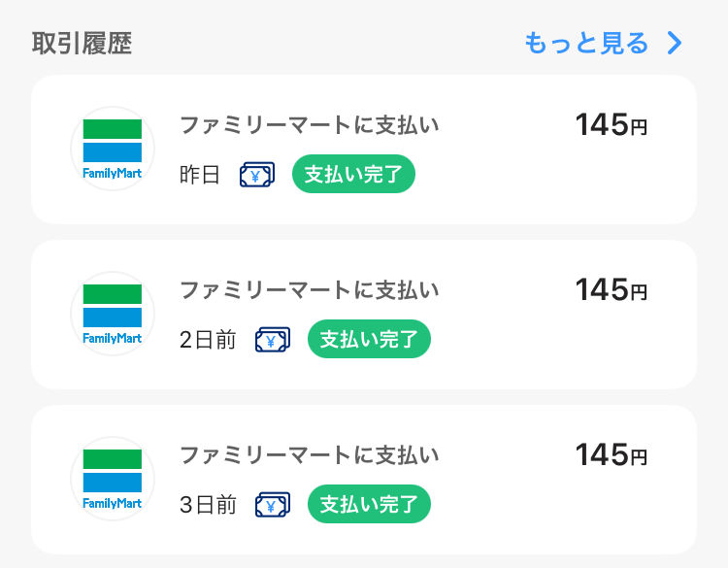This screenshot has height=568, width=728.
Task: Click FamilyMart logo in yesterday's transaction
Action: pyautogui.click(x=113, y=149)
